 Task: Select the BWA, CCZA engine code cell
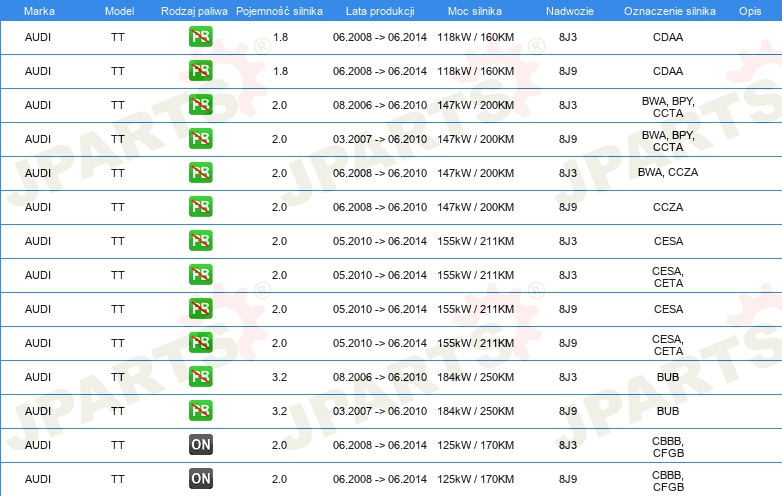(668, 172)
